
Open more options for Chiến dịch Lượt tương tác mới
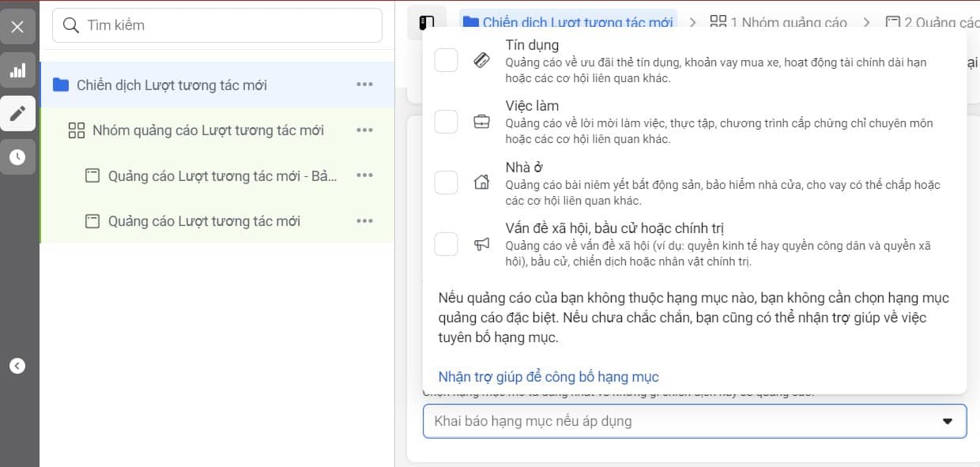[364, 85]
